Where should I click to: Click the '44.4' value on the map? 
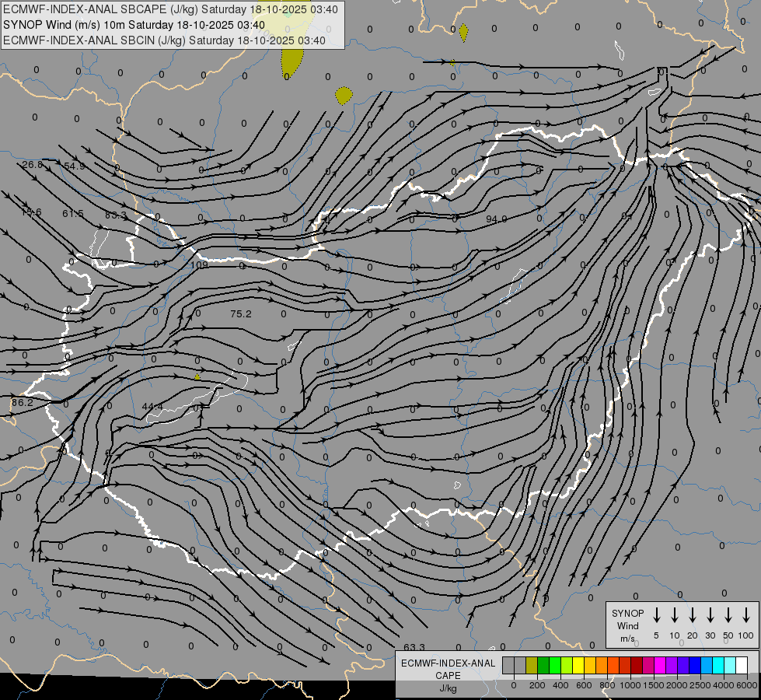pyautogui.click(x=152, y=406)
